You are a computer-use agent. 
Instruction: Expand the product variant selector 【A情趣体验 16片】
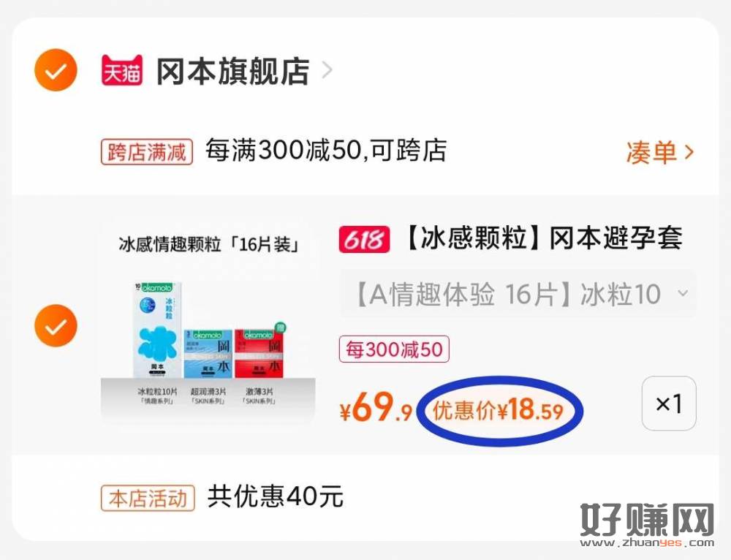(x=518, y=294)
